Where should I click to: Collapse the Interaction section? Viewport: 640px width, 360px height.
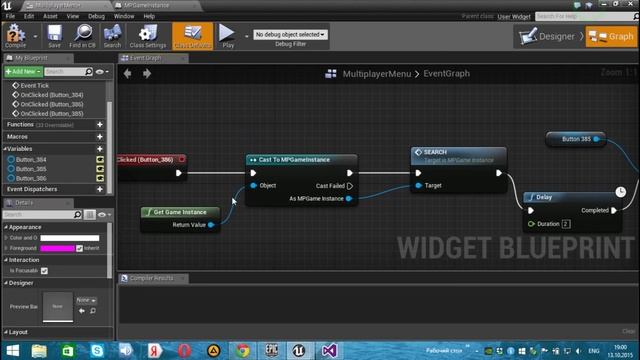(6, 260)
